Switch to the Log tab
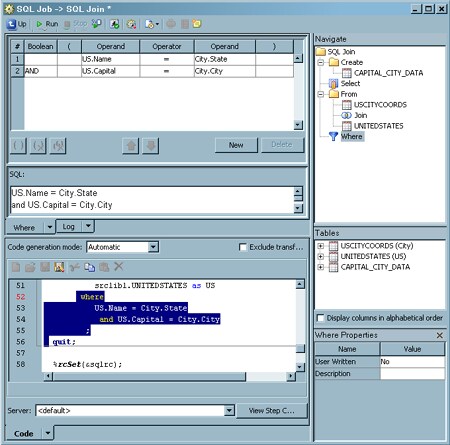 [x=68, y=227]
